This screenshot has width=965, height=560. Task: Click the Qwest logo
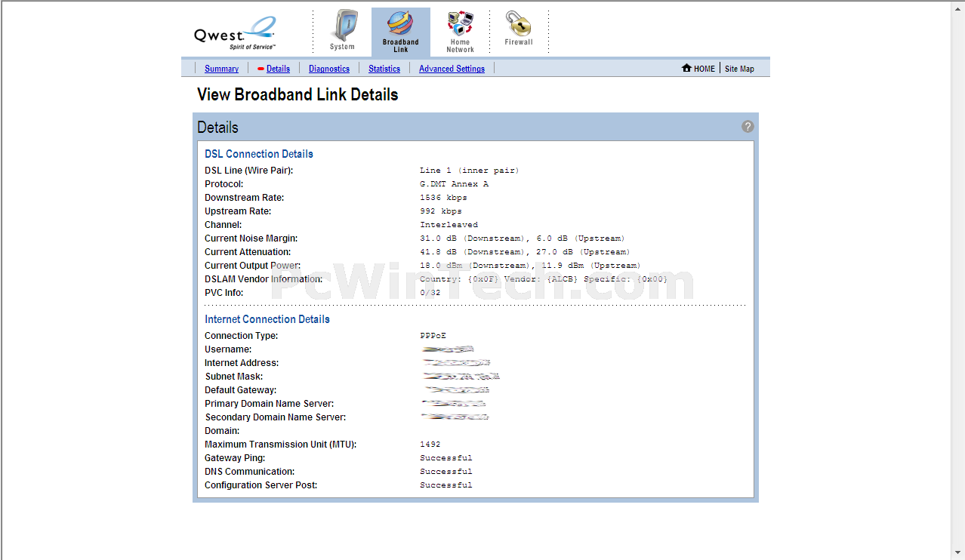tap(236, 33)
